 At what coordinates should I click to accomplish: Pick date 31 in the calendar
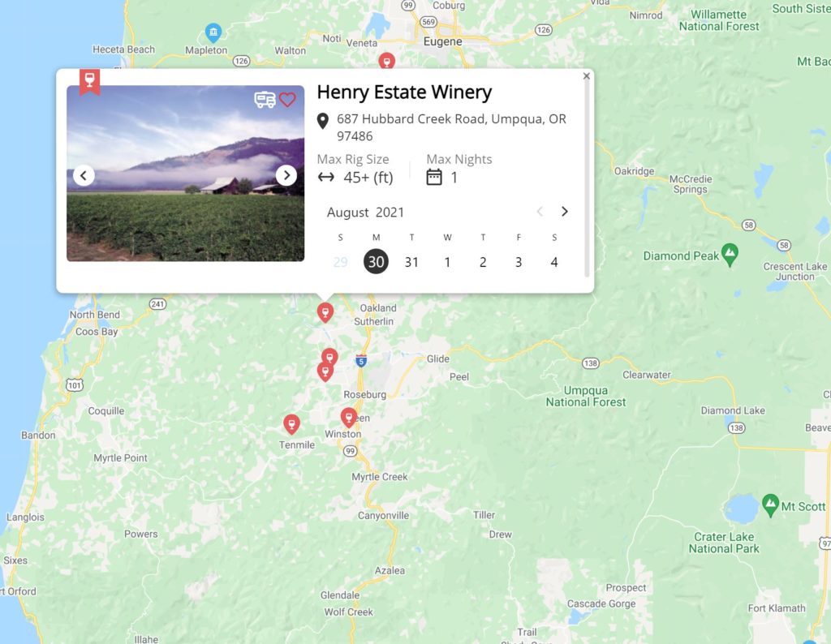tap(411, 262)
